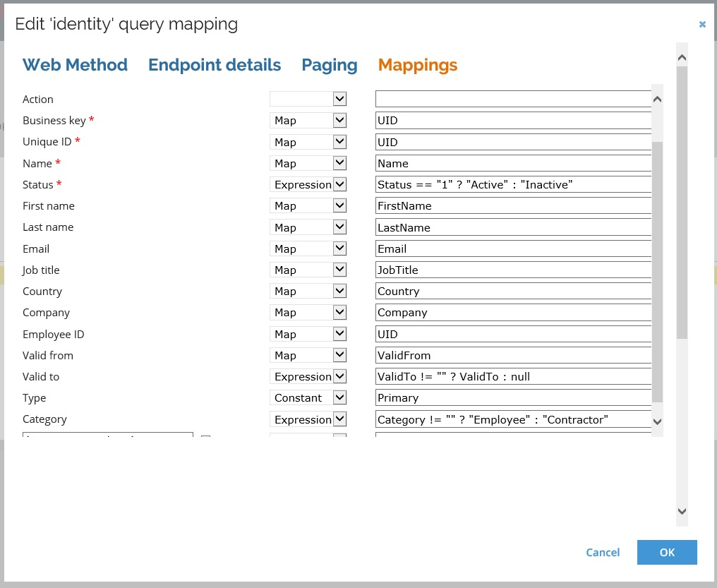
Task: Edit the Category expression field
Action: pos(513,419)
